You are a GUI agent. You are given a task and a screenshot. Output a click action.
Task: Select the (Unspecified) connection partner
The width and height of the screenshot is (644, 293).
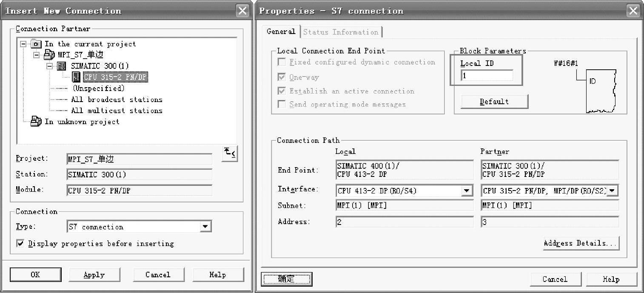pyautogui.click(x=98, y=88)
